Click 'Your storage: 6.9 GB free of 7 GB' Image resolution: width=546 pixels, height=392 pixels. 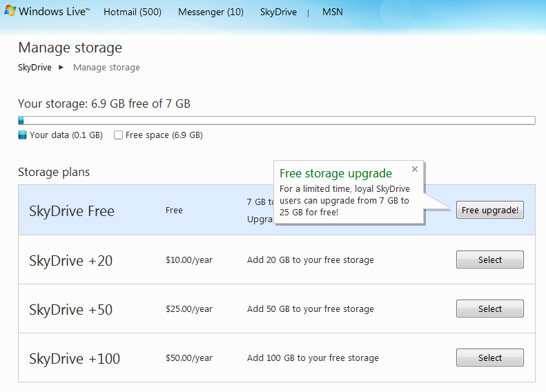[x=104, y=104]
